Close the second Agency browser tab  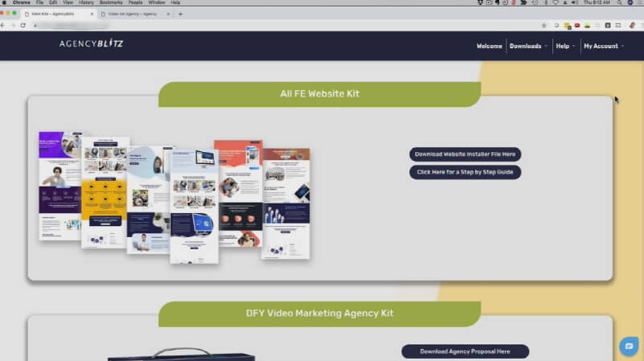click(168, 14)
